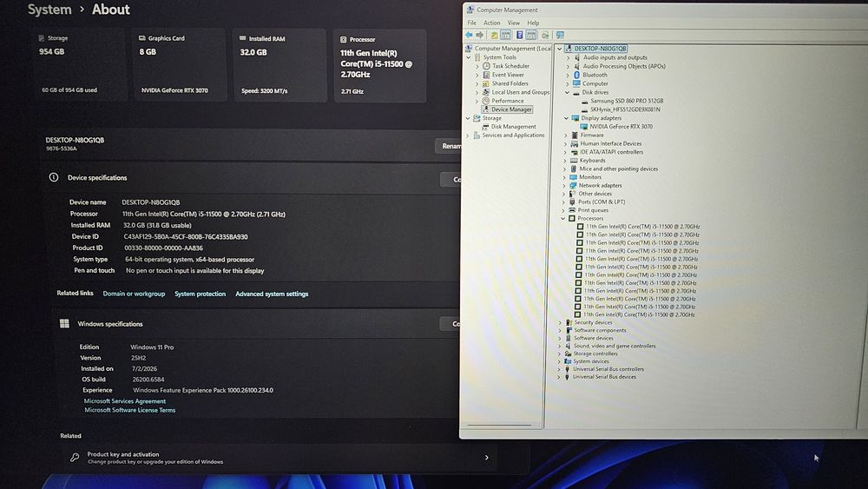Expand the Human Interface Devices category

pos(565,143)
